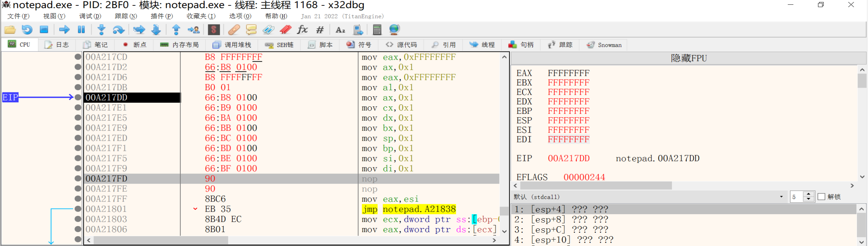Click the argument count field showing 5
Image resolution: width=868 pixels, height=246 pixels.
797,197
